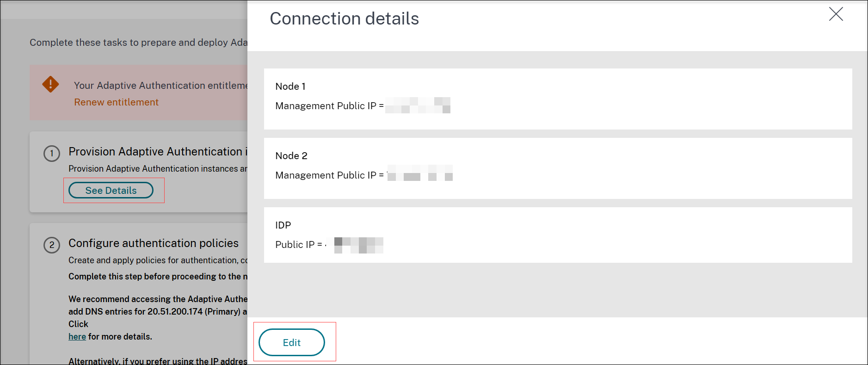Image resolution: width=868 pixels, height=365 pixels.
Task: Select the Node 1 card
Action: pyautogui.click(x=558, y=99)
